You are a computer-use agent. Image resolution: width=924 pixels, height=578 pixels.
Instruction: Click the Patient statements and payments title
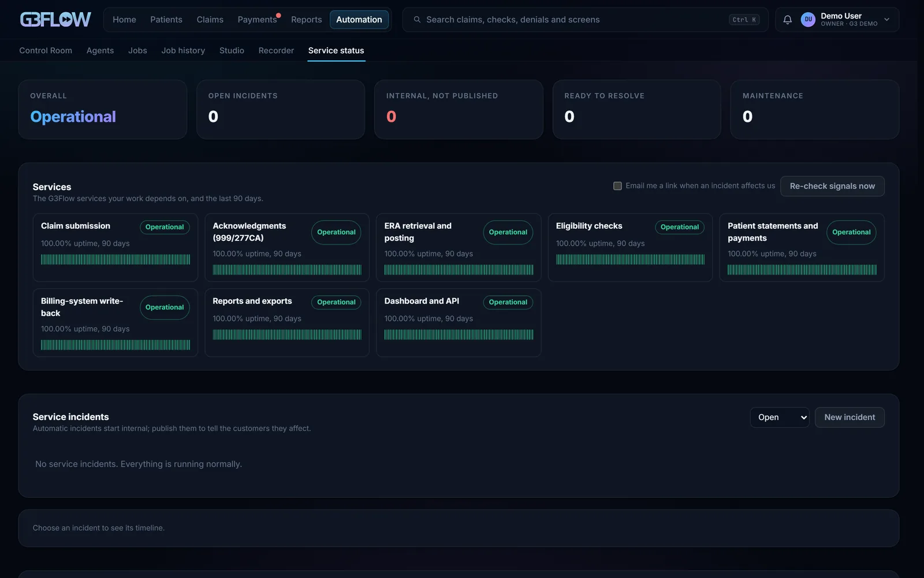coord(773,232)
